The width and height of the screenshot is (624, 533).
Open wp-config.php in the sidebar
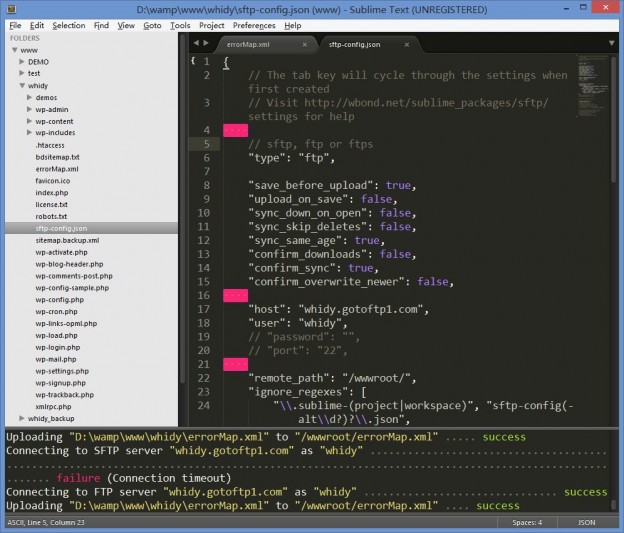point(59,300)
